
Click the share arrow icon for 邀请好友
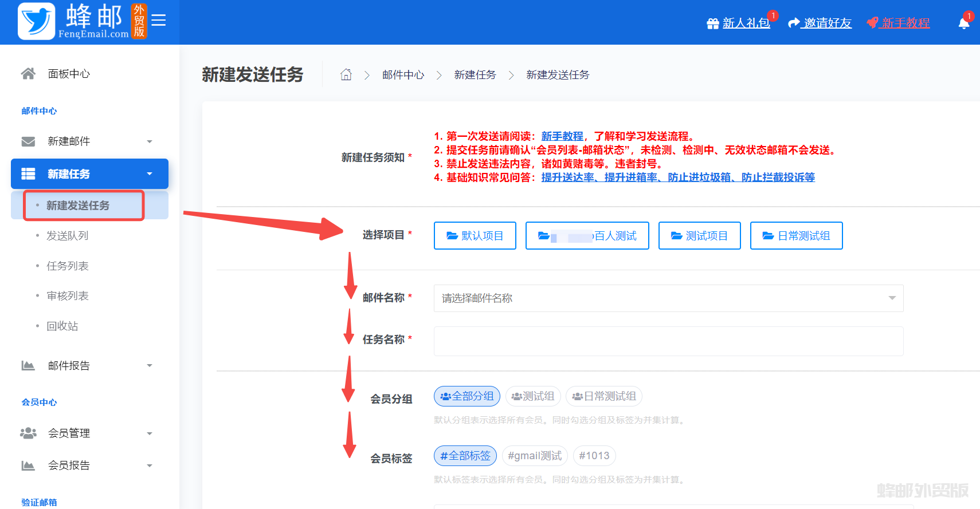794,23
